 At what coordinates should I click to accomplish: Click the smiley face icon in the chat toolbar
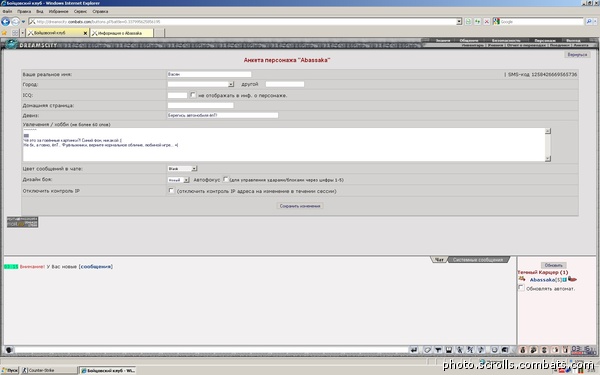click(x=494, y=350)
